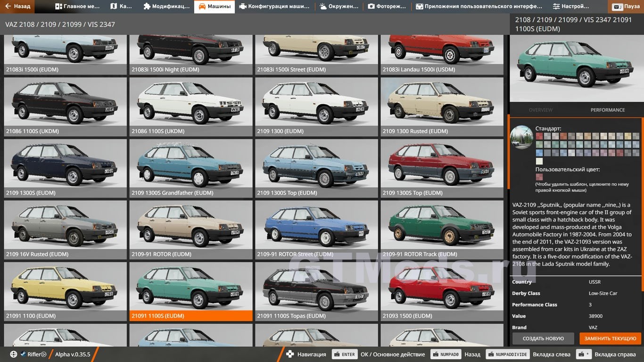This screenshot has height=362, width=644.
Task: Click the VAZ-2109 Sputnik description paragraph
Action: click(572, 234)
